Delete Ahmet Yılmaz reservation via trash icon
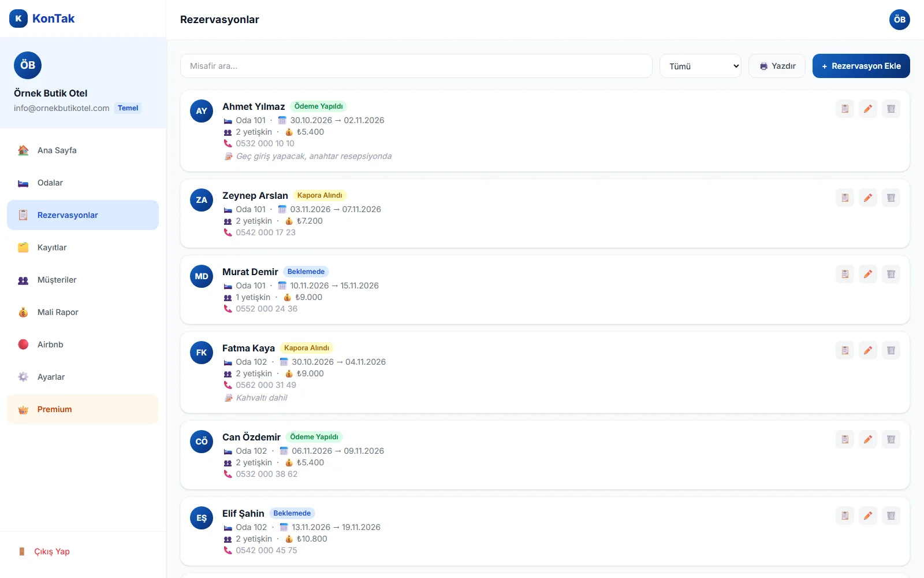Viewport: 924px width, 578px height. (891, 109)
